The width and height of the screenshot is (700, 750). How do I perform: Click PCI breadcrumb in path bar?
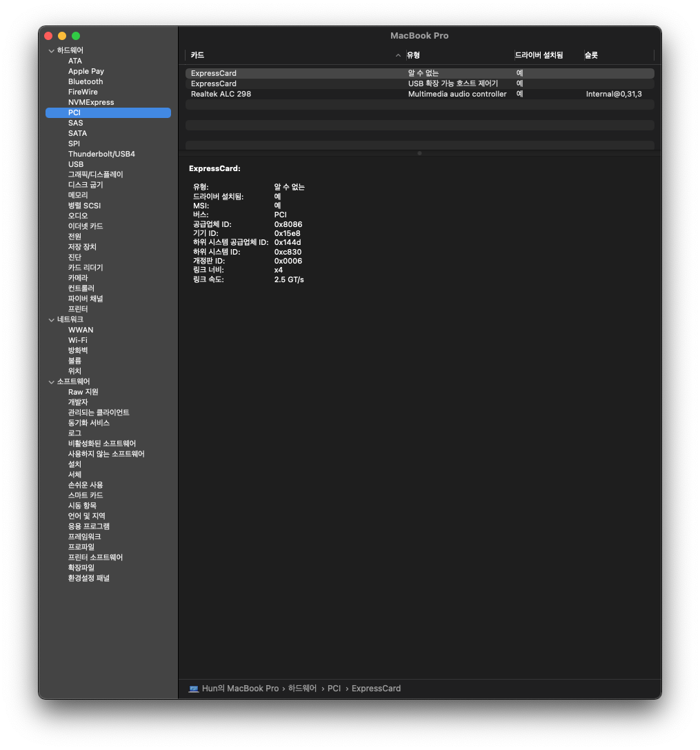[334, 689]
